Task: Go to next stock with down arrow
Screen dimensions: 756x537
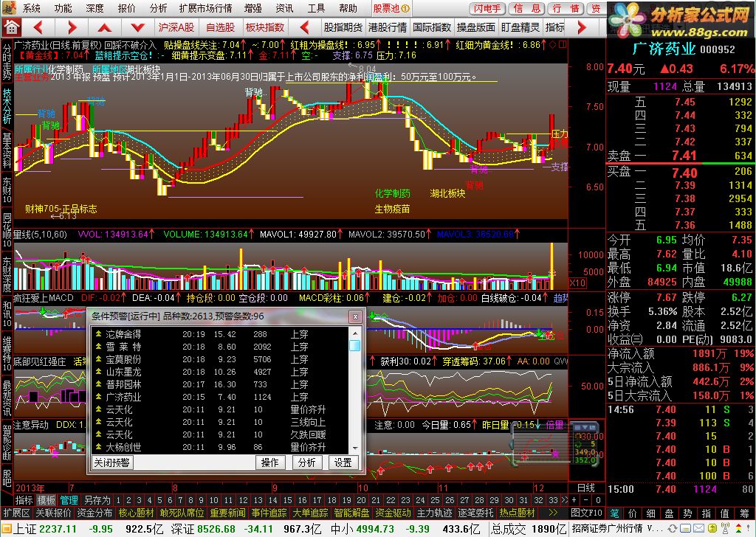Action: [138, 27]
